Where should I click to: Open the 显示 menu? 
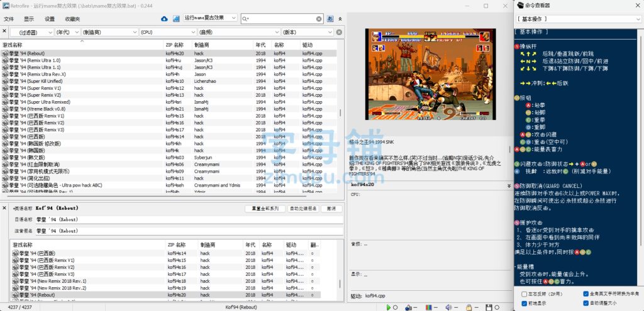coord(29,19)
